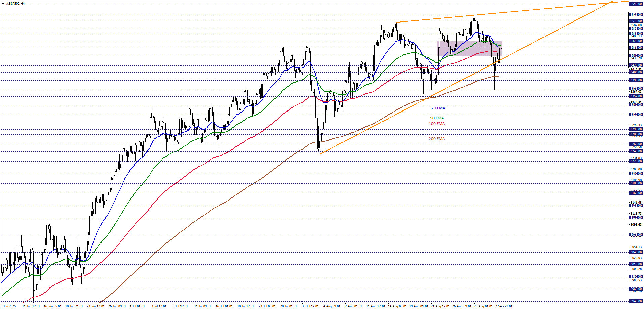The width and height of the screenshot is (644, 310).
Task: Click the 19 Aug 01:01 time label
Action: (x=418, y=306)
